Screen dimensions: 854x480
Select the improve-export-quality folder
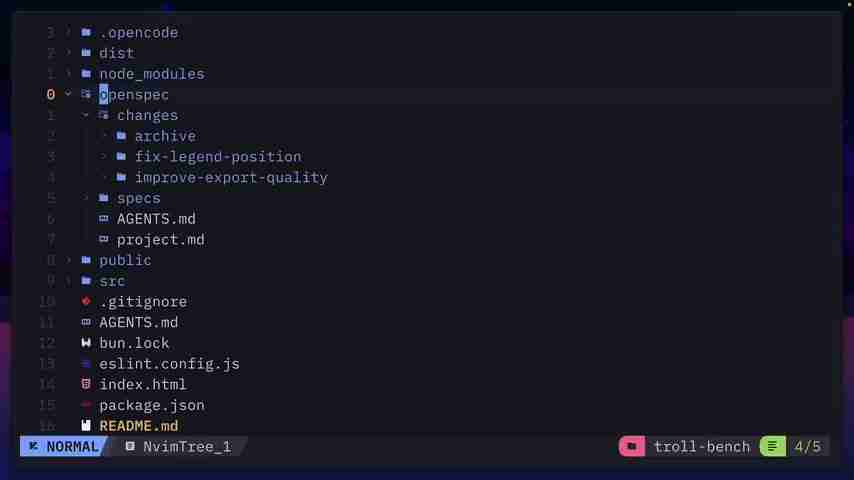coord(231,177)
